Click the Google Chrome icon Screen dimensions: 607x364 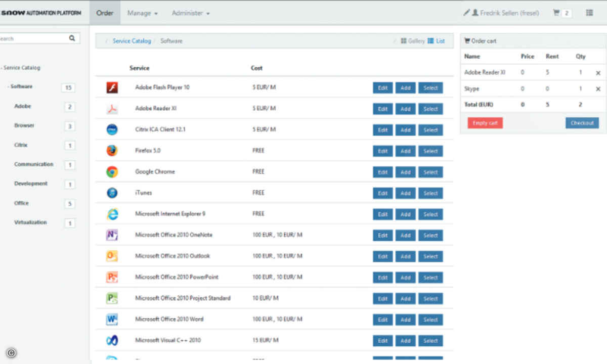tap(112, 172)
